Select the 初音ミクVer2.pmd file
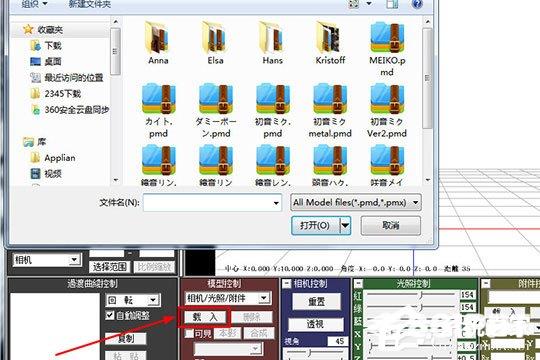540x360 pixels. click(387, 110)
